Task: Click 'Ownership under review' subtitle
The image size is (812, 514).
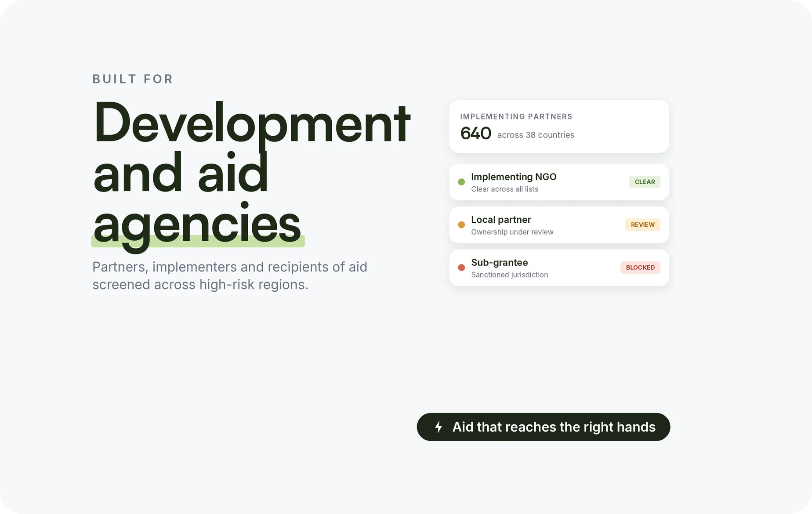Action: (512, 232)
